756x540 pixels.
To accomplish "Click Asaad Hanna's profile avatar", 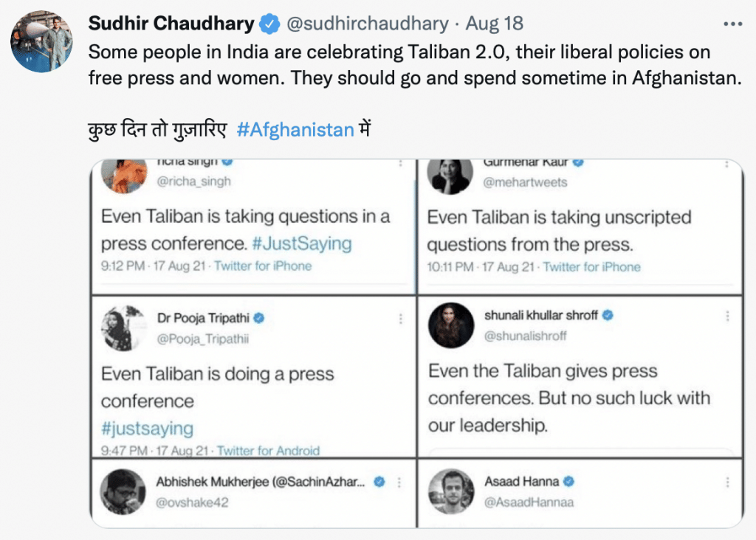I will pos(450,491).
